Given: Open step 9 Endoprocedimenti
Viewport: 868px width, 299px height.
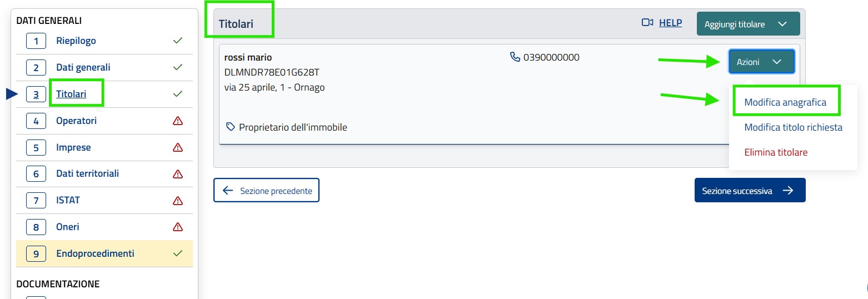Looking at the screenshot, I should [x=95, y=253].
